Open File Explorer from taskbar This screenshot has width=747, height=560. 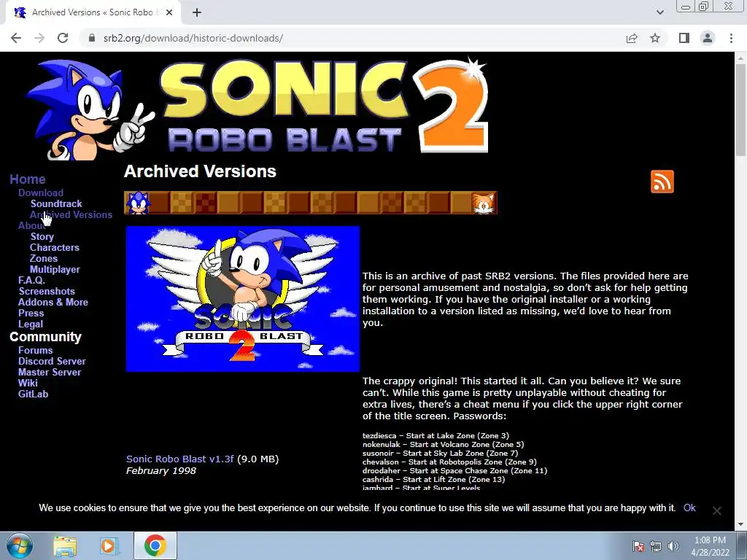coord(65,545)
